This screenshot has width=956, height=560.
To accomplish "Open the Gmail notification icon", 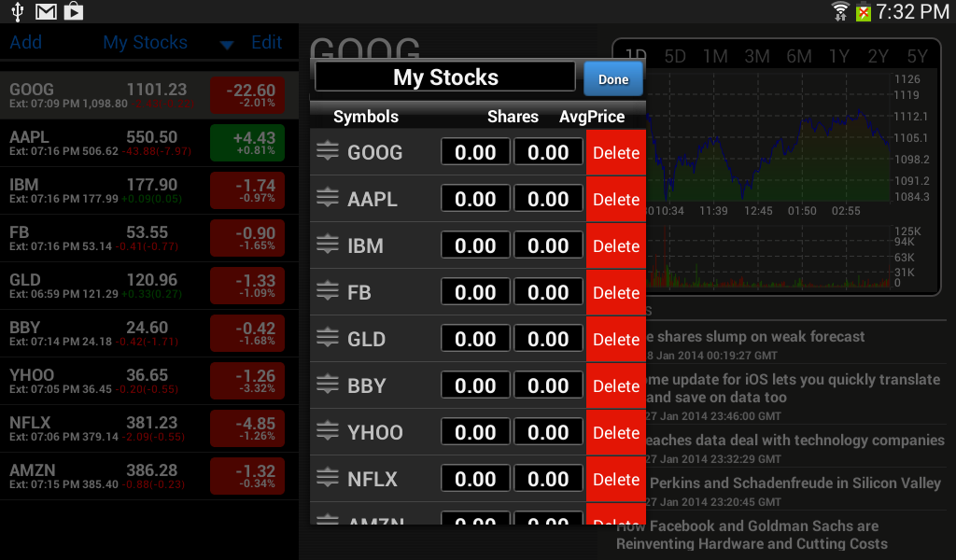I will point(46,11).
